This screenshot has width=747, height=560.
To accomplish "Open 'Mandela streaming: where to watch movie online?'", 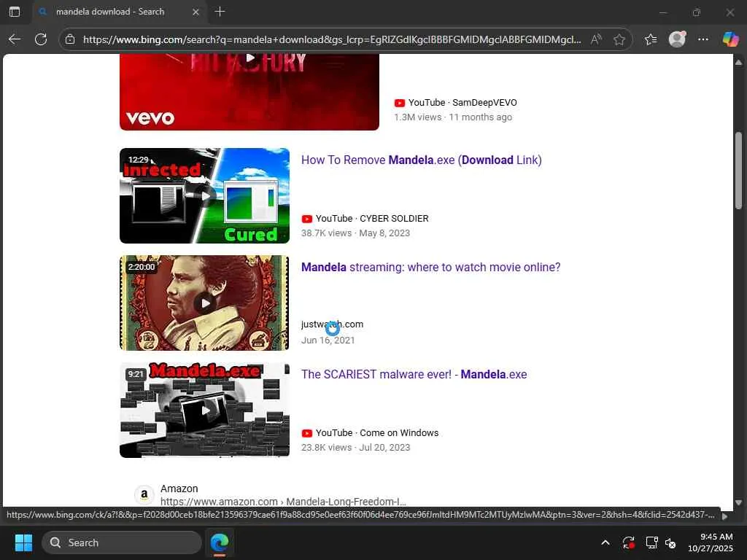I will click(430, 267).
